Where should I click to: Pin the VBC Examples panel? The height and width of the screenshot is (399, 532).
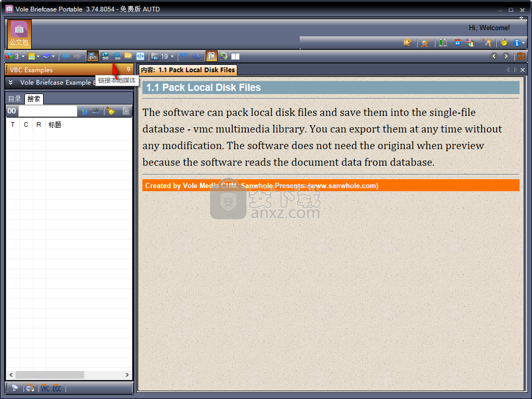[129, 69]
